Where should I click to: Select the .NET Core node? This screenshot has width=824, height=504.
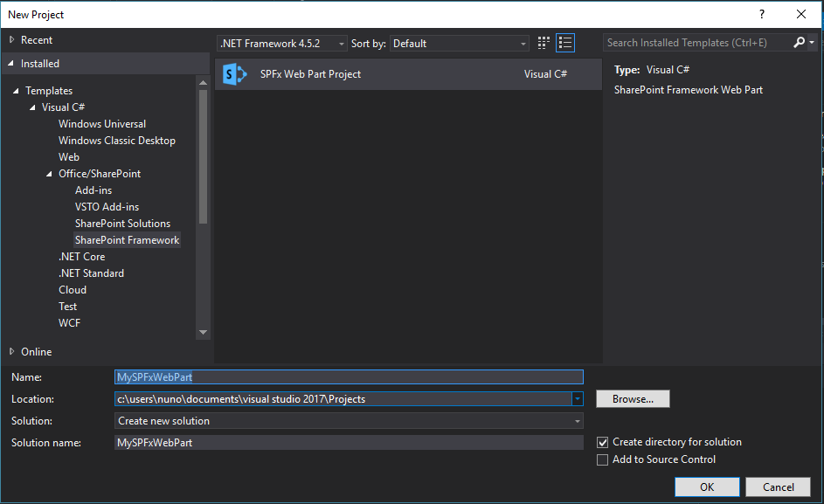82,257
